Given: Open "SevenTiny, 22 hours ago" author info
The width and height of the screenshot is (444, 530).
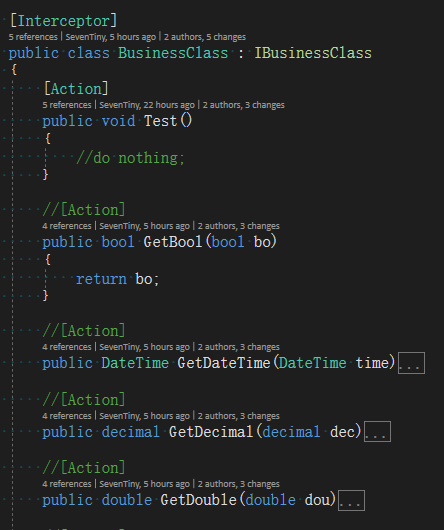Looking at the screenshot, I should pos(147,105).
